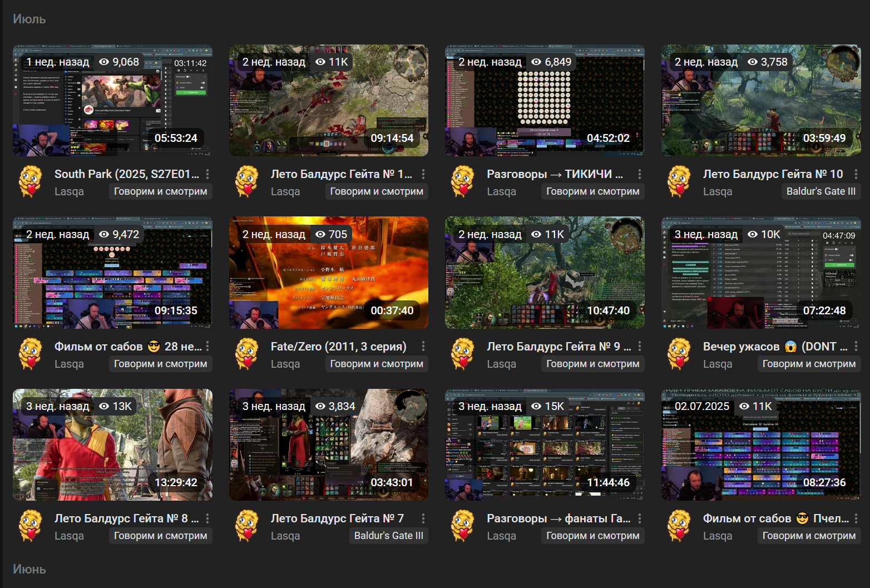Open the title Лето Балдурс Гейта № 9

click(x=559, y=347)
